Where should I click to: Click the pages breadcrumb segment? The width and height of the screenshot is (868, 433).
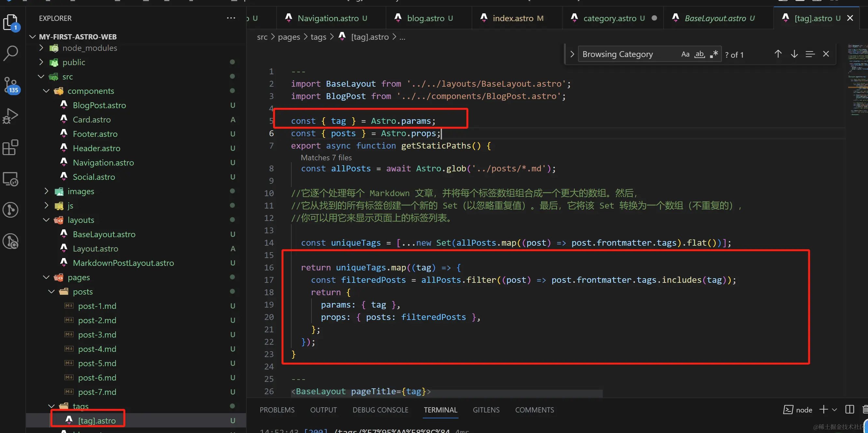(x=288, y=37)
